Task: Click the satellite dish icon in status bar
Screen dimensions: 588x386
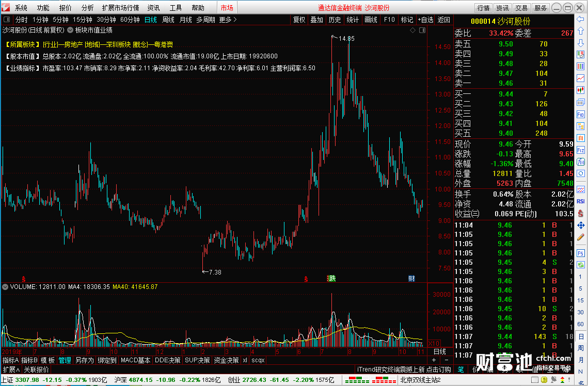Action: 553,380
